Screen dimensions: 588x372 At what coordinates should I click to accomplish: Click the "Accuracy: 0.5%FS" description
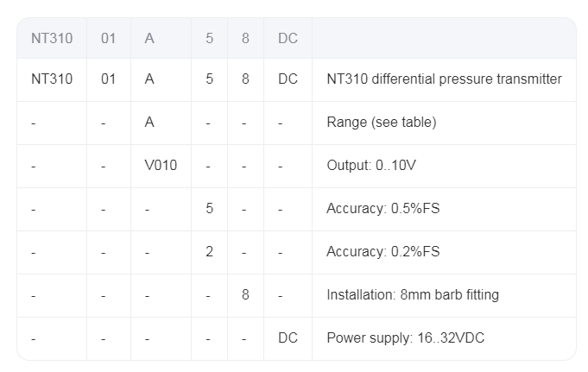coord(383,209)
